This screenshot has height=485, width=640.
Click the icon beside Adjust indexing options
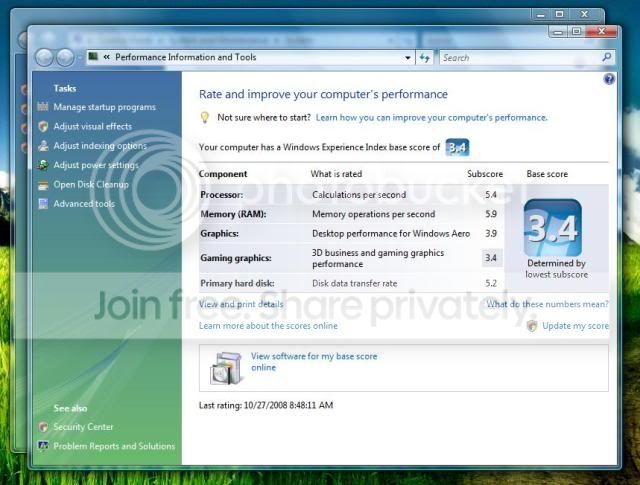coord(43,146)
